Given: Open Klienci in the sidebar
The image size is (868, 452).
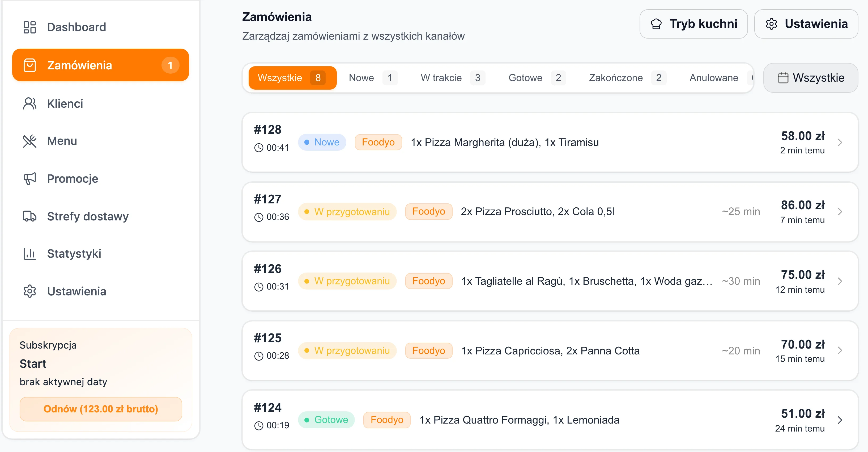Looking at the screenshot, I should click(x=100, y=103).
